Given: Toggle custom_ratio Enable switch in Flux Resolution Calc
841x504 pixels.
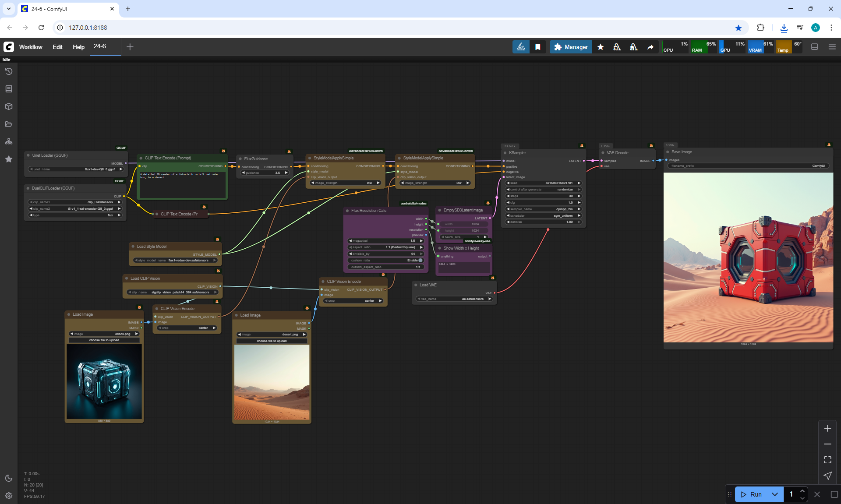Looking at the screenshot, I should (x=420, y=260).
